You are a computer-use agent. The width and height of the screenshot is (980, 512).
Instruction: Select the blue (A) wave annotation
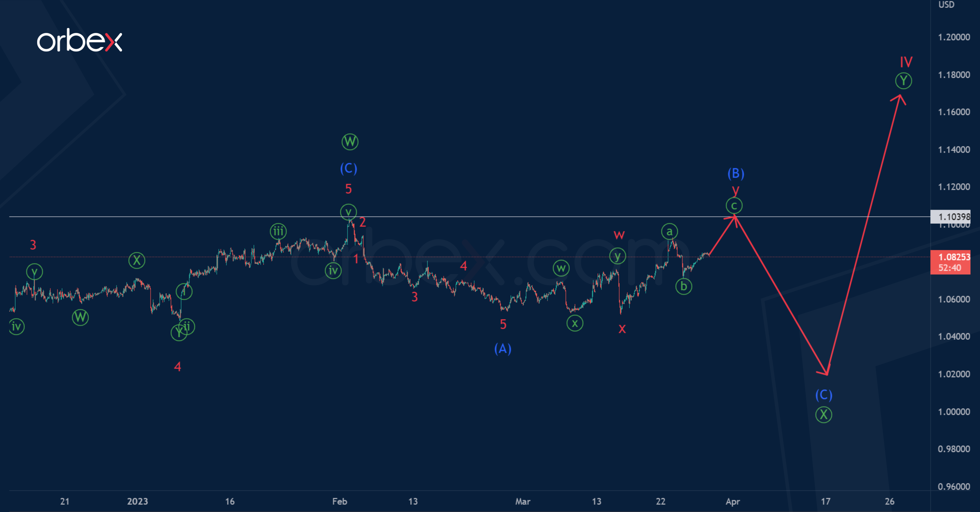pyautogui.click(x=503, y=349)
